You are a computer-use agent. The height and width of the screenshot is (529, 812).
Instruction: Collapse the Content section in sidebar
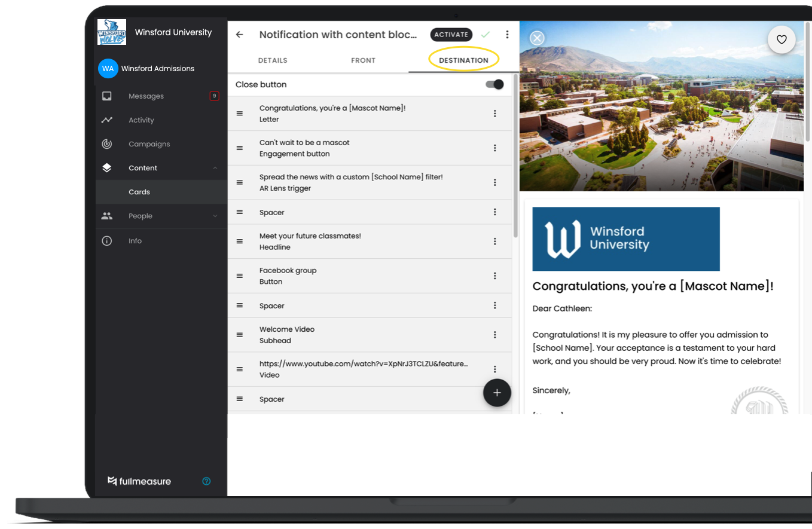215,168
